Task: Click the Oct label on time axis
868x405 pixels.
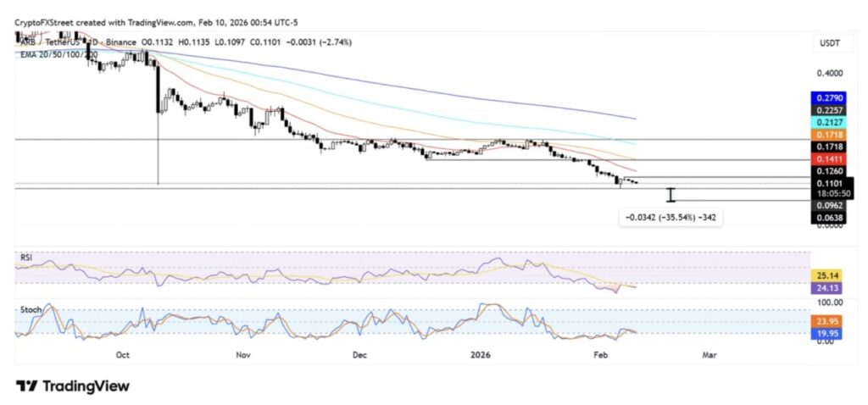Action: (x=122, y=355)
